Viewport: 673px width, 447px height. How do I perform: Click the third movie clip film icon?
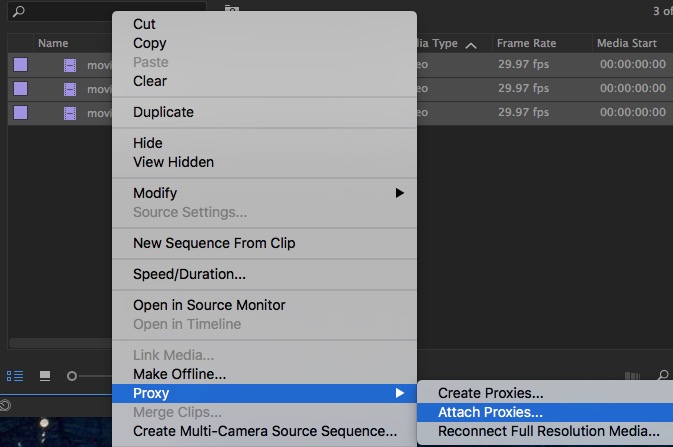(x=70, y=113)
